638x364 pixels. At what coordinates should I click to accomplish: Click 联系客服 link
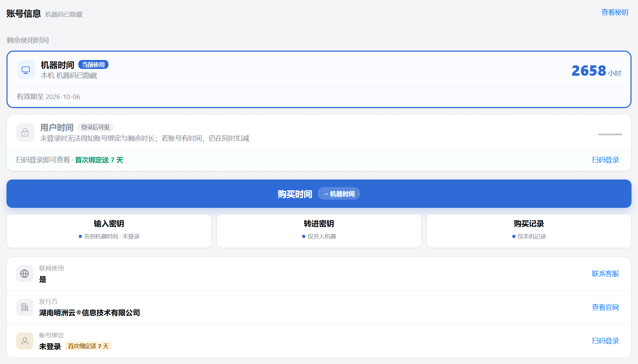coord(605,274)
